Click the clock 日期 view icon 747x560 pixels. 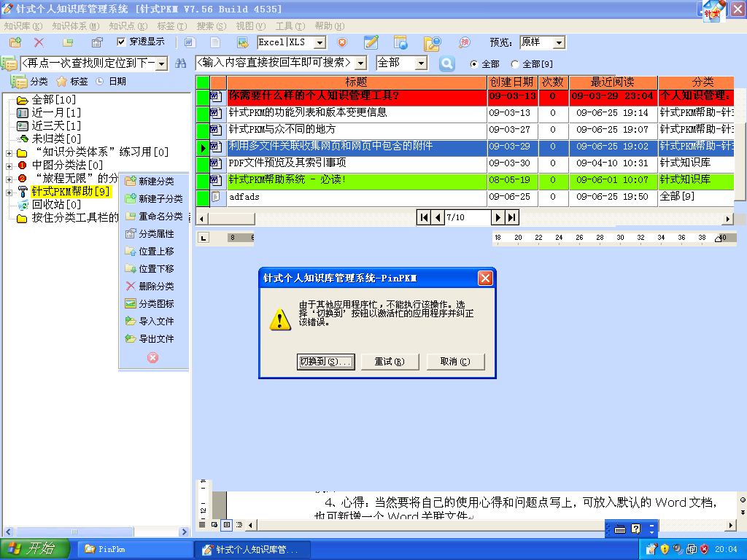click(100, 82)
